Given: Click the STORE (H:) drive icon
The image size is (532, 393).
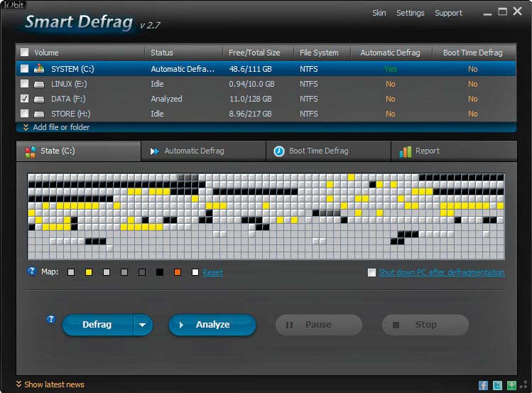Looking at the screenshot, I should 39,114.
